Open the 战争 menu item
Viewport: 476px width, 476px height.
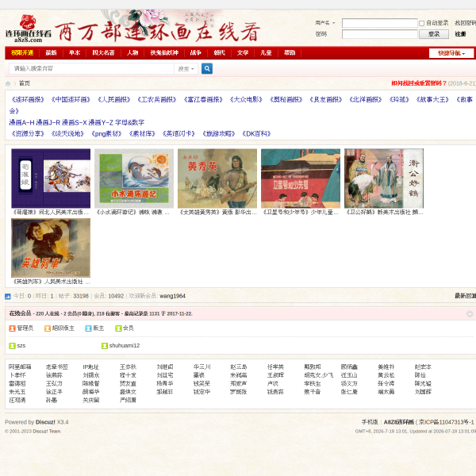pos(195,53)
